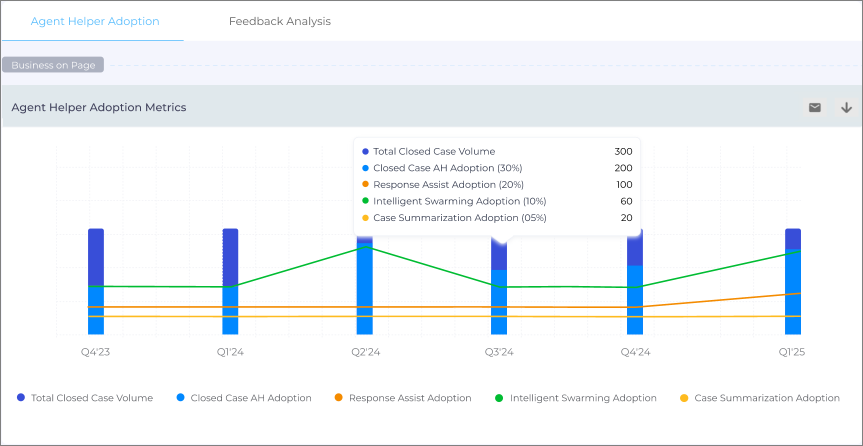The image size is (863, 446).
Task: Click green Intelligent Swarming tooltip dot
Action: point(366,201)
